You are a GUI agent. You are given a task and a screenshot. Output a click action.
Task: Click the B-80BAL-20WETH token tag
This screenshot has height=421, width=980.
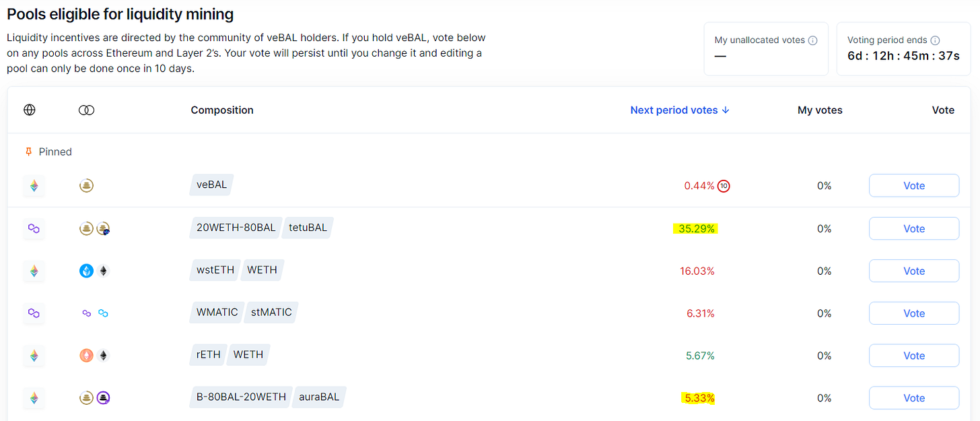pyautogui.click(x=241, y=397)
